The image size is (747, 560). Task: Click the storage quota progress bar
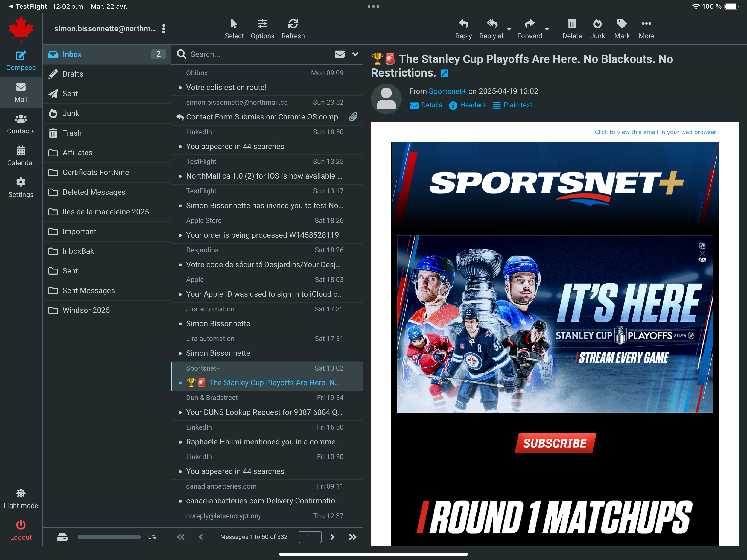[109, 537]
